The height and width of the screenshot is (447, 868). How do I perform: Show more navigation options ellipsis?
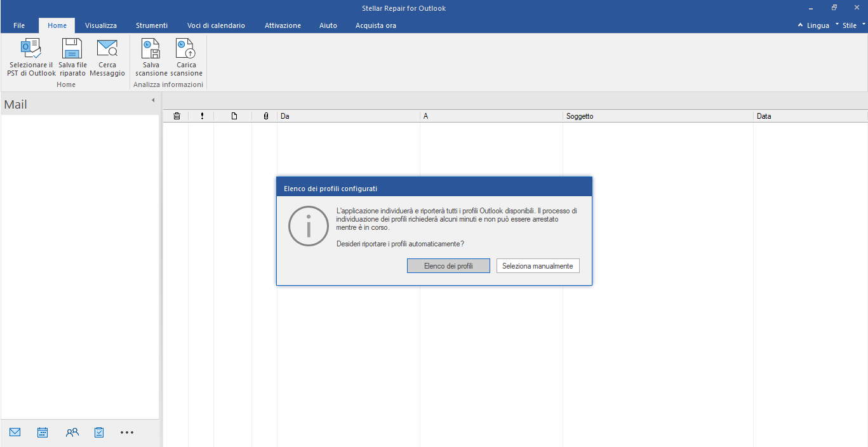[127, 432]
